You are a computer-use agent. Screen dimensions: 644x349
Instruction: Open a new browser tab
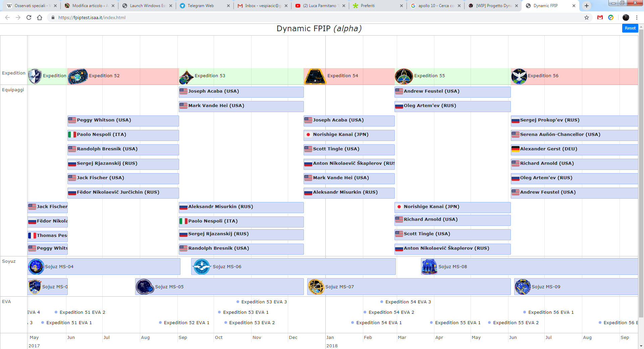[x=586, y=6]
